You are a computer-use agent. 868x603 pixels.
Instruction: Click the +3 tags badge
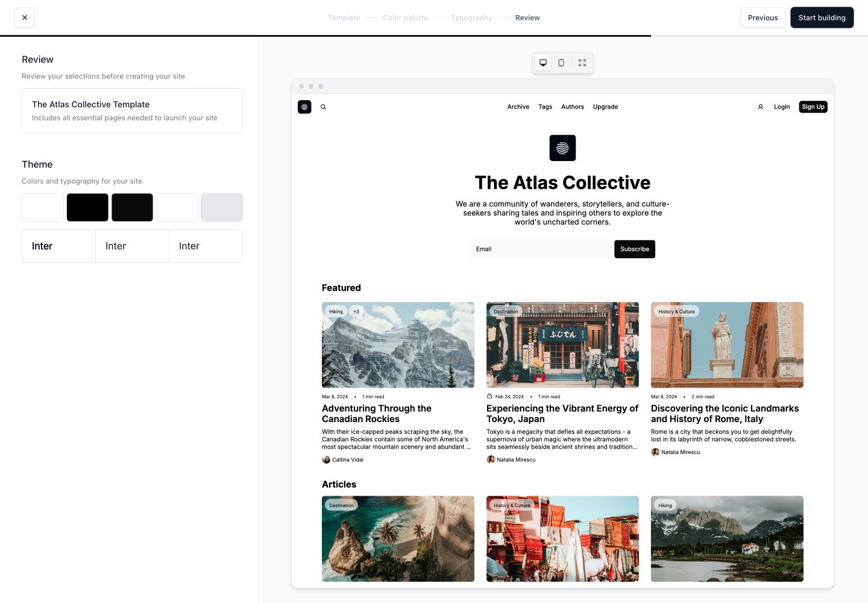coord(356,312)
